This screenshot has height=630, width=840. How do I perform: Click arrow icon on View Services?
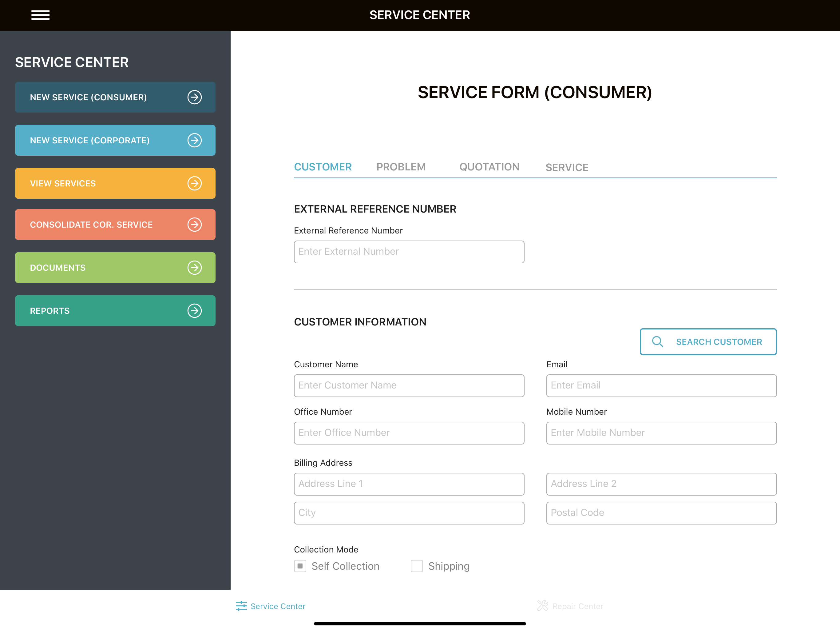[194, 183]
